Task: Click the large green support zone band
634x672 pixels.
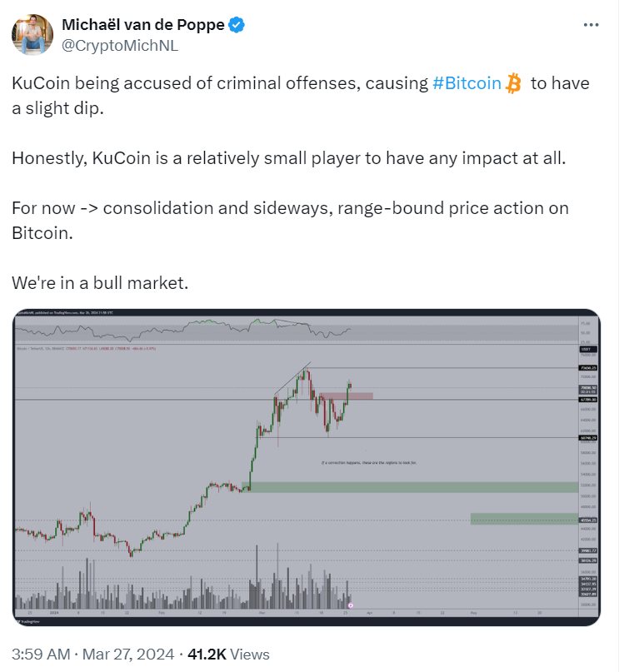Action: [x=410, y=487]
